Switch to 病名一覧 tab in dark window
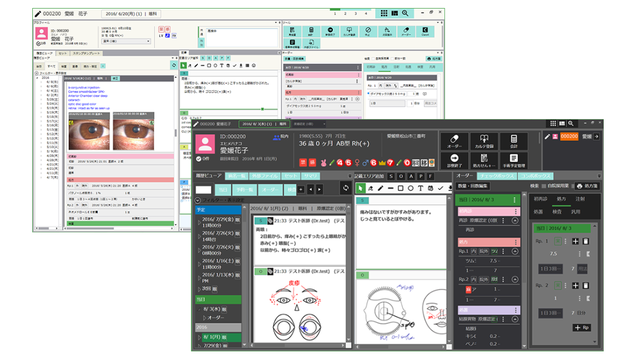640x360 pixels. point(236,176)
